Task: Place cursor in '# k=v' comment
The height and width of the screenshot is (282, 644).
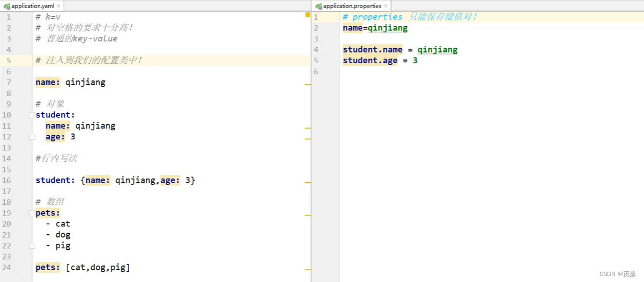Action: 48,17
